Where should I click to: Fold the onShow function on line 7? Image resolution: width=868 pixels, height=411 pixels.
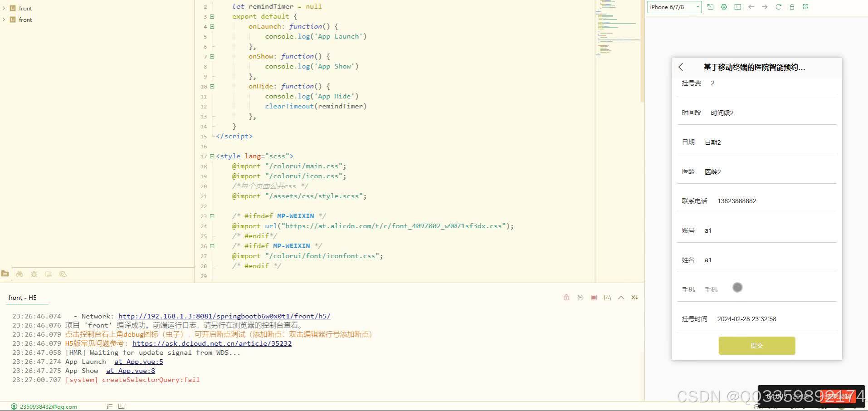point(212,56)
